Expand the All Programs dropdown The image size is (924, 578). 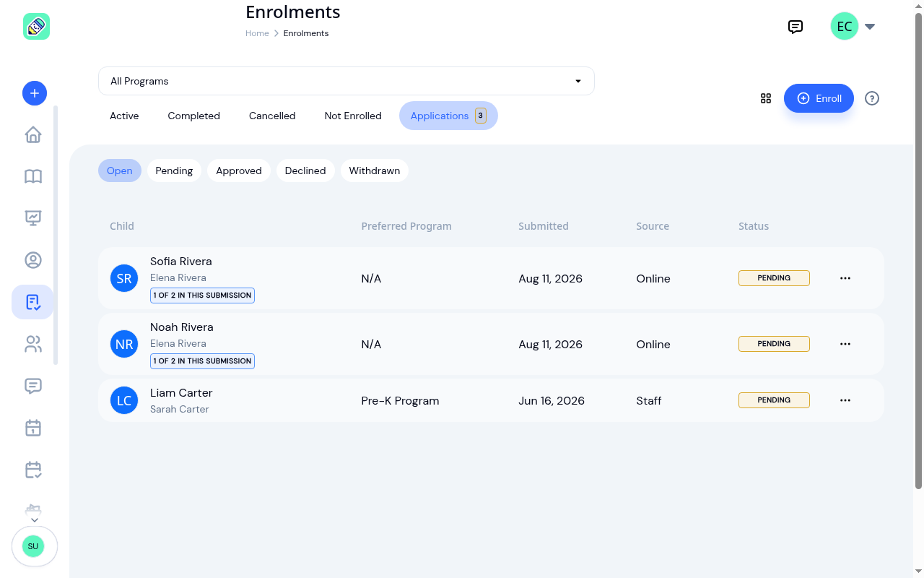click(346, 81)
